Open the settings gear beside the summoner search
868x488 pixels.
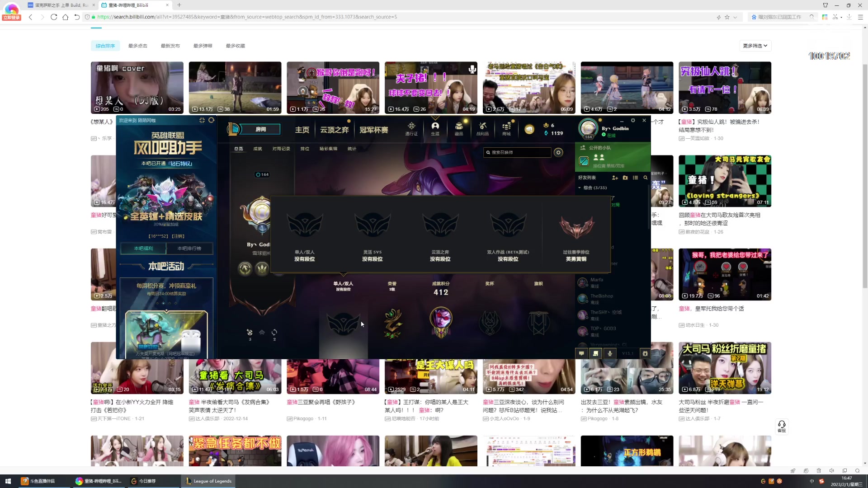[x=558, y=152]
